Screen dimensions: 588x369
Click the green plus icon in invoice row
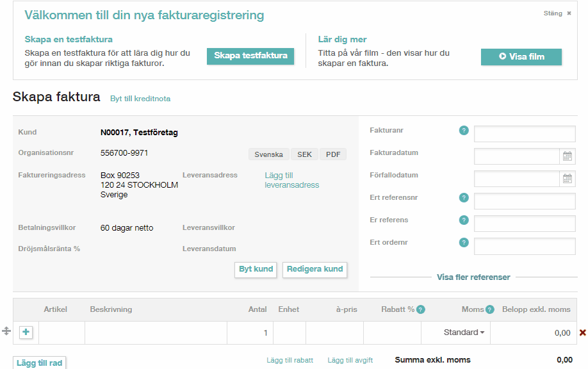[x=26, y=332]
